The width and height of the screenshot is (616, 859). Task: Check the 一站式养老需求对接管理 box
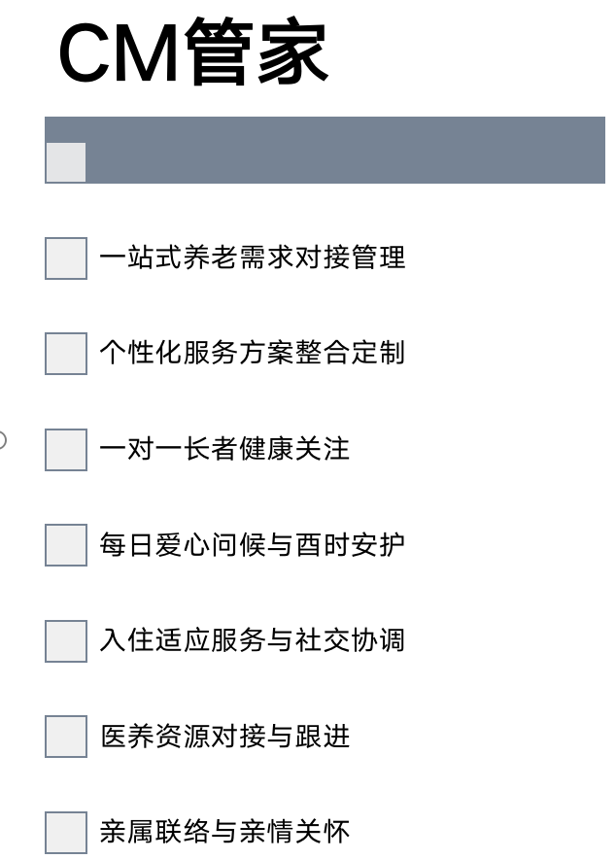[66, 258]
